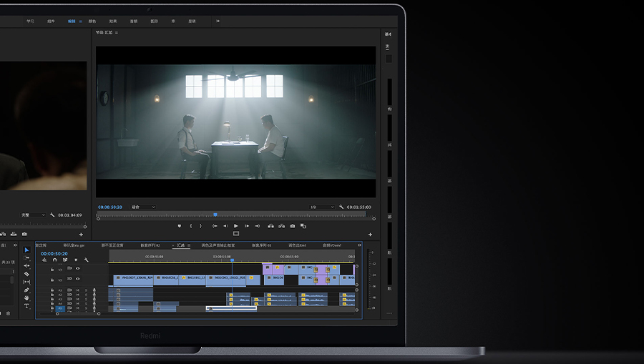Select the Slip tool
Image resolution: width=644 pixels, height=364 pixels.
(x=26, y=282)
